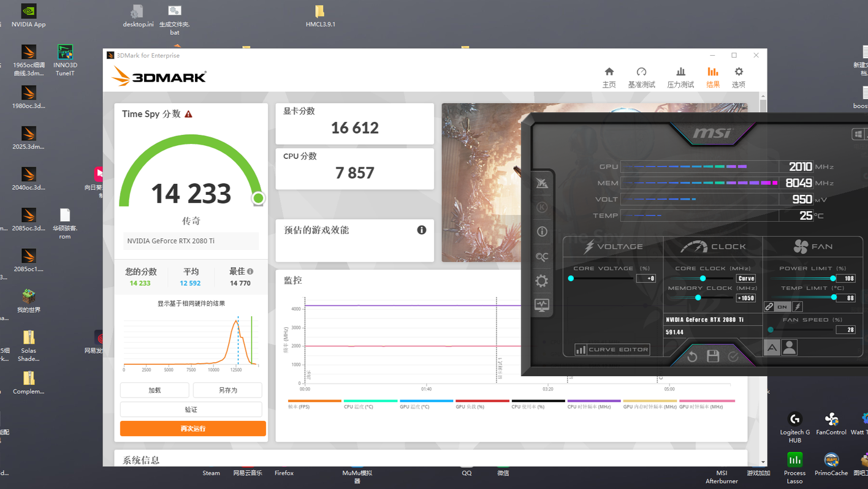Open the Afterburner hardware monitor icon

[x=542, y=305]
